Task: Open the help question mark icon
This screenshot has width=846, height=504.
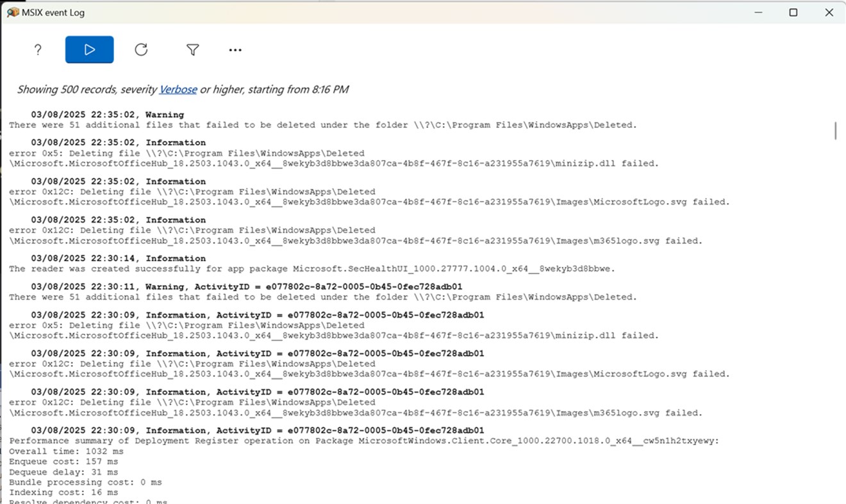Action: click(38, 50)
